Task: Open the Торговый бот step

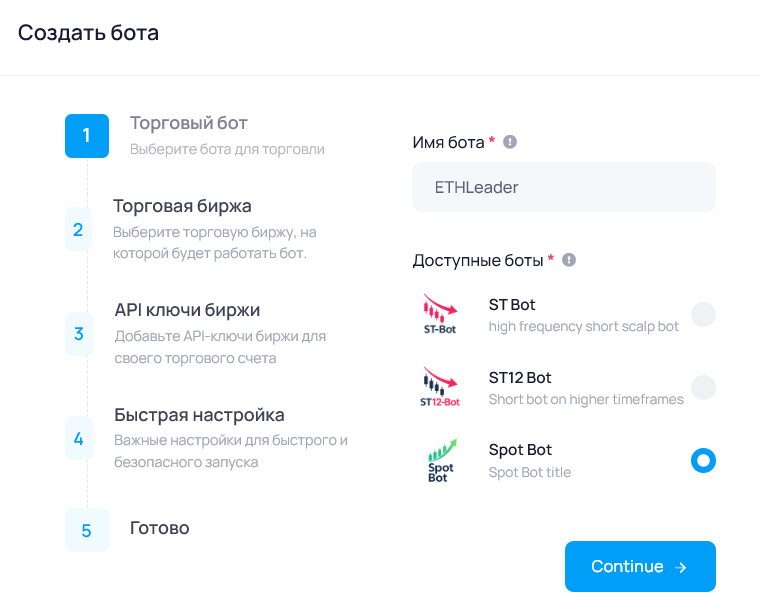Action: (189, 124)
